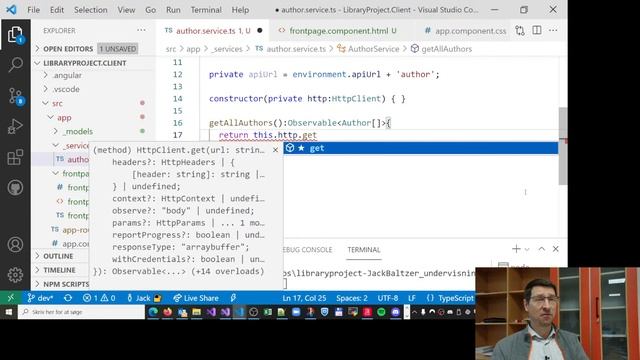
Task: Click AuthorService in breadcrumb
Action: tap(373, 49)
